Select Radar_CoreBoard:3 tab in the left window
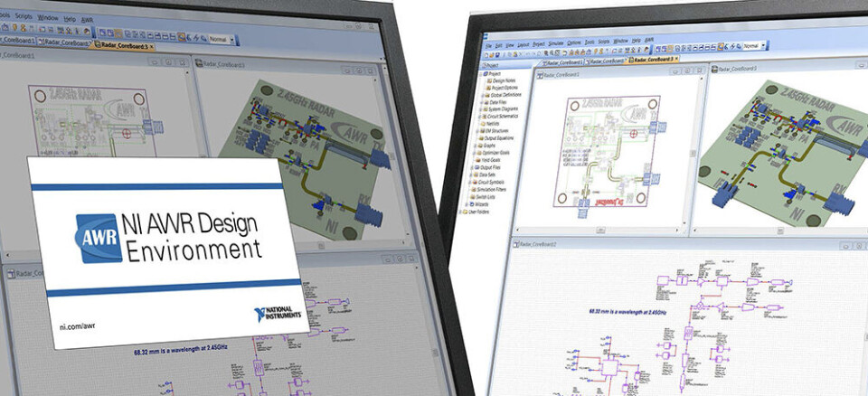The image size is (868, 396). 122,46
